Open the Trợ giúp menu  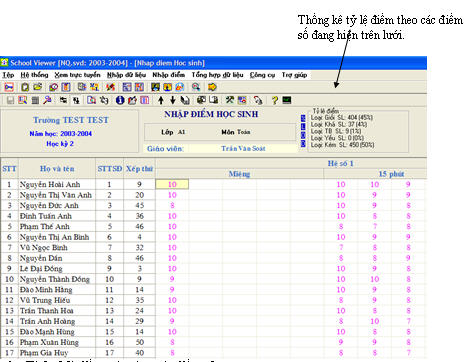[x=294, y=75]
